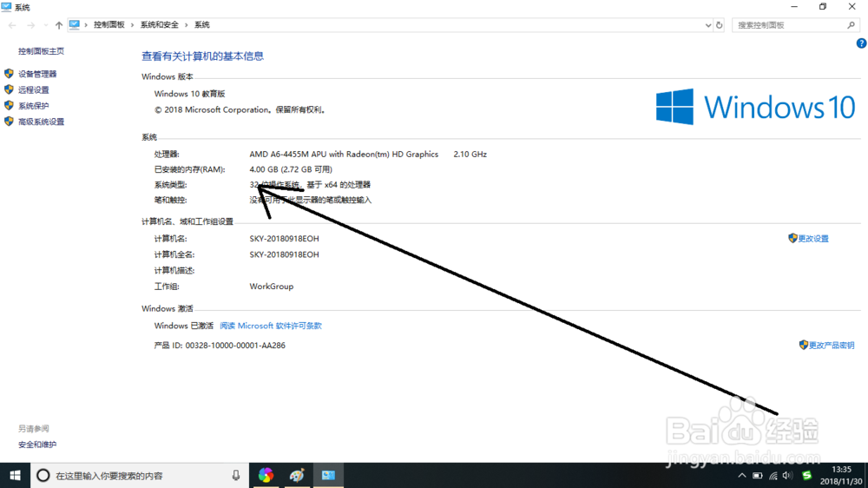Open 控制面板 in the breadcrumb path
This screenshot has width=868, height=488.
point(109,25)
